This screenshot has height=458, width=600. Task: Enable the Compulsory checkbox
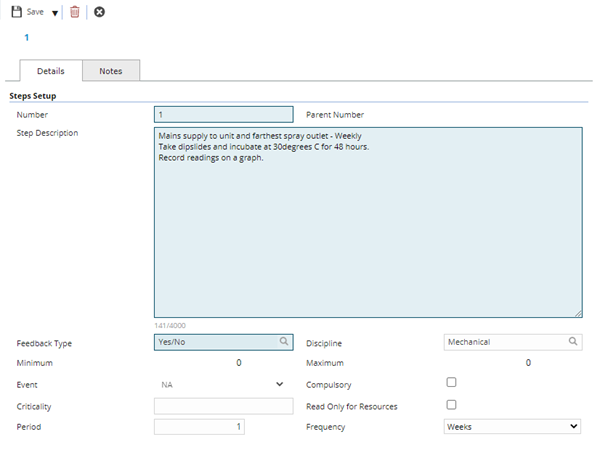coord(451,383)
